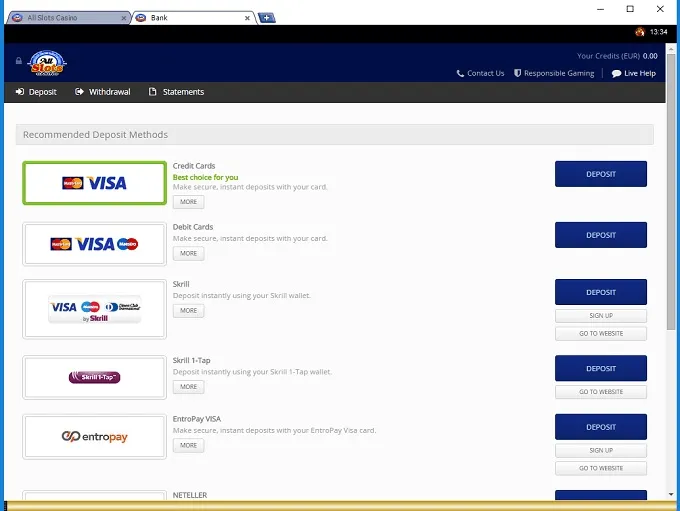Expand MORE under EntroPay VISA
680x511 pixels.
[188, 445]
